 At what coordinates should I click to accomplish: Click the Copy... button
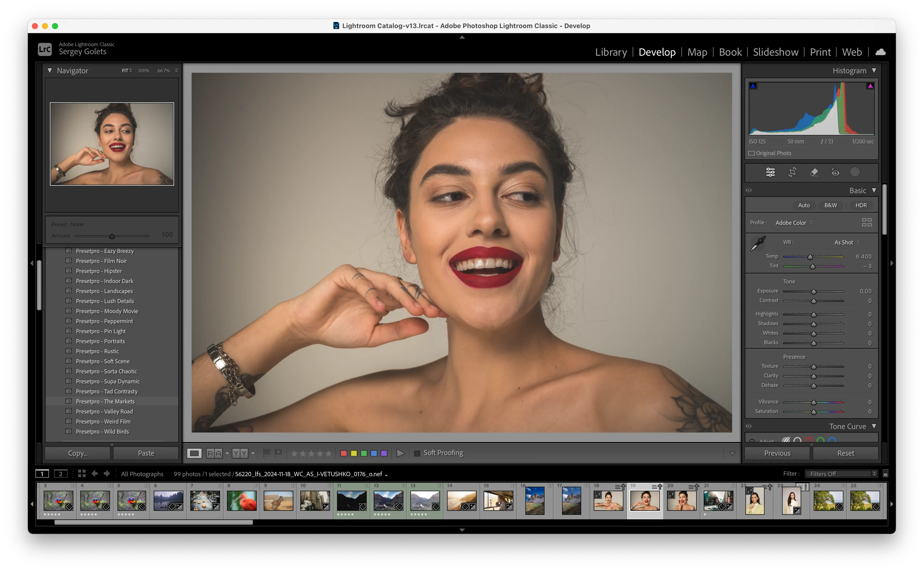(77, 453)
